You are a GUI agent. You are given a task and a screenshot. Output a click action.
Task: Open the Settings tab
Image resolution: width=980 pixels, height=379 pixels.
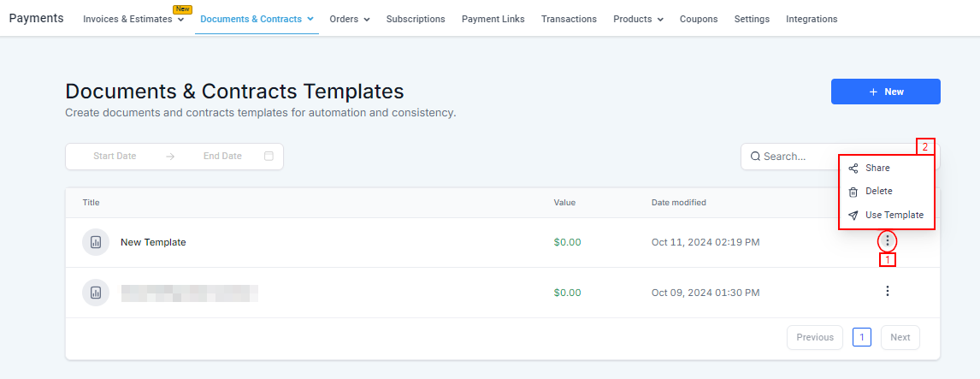[752, 19]
